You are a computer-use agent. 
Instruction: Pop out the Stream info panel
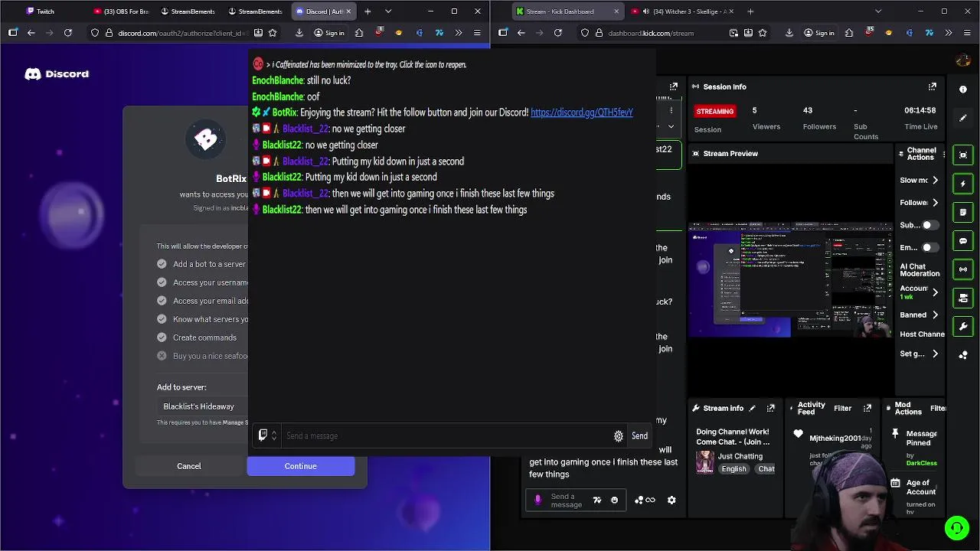click(x=771, y=408)
